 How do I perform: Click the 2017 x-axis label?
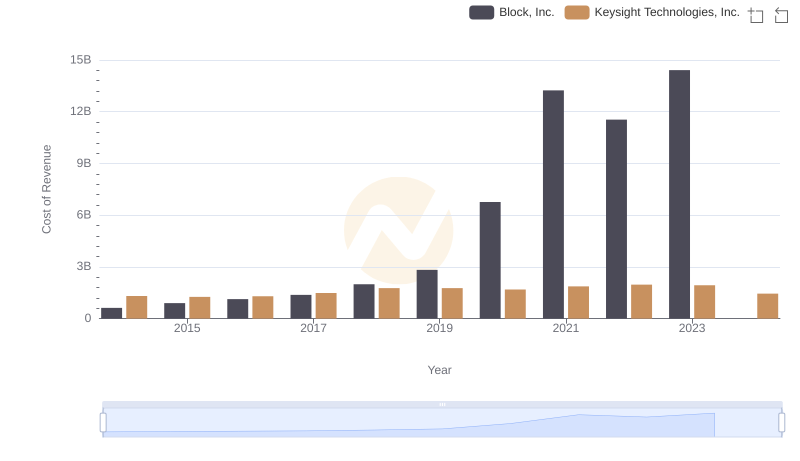pyautogui.click(x=313, y=328)
